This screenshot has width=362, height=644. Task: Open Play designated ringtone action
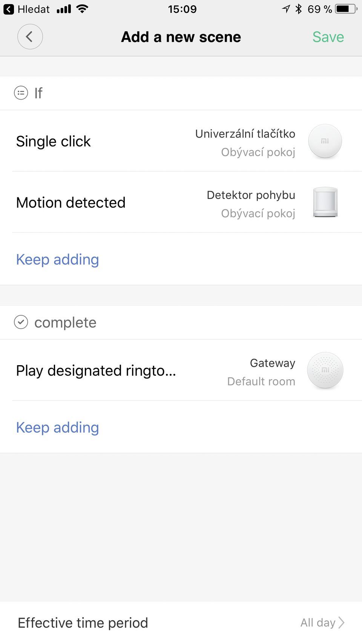click(181, 370)
